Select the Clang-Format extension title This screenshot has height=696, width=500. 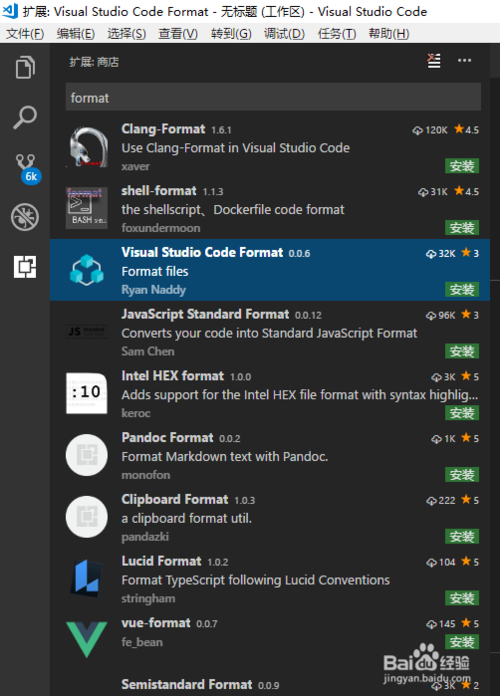[163, 129]
